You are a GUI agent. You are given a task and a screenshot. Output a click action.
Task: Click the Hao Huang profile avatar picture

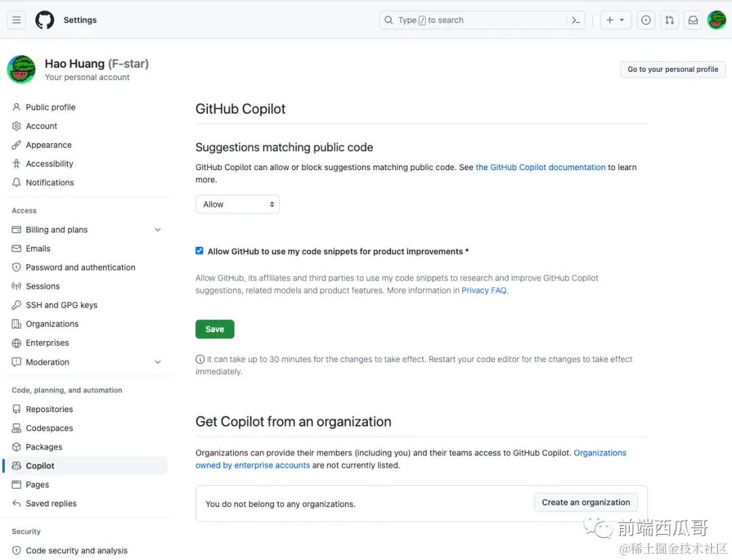click(x=22, y=70)
